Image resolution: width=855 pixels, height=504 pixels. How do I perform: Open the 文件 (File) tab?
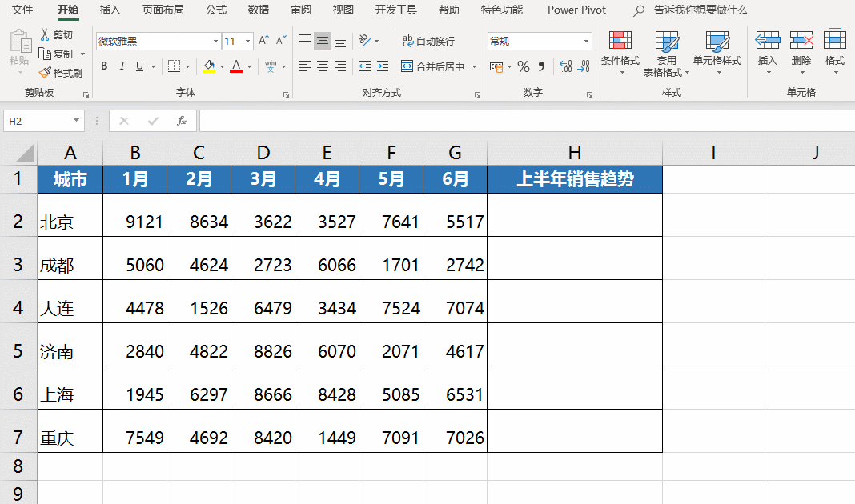tap(22, 10)
